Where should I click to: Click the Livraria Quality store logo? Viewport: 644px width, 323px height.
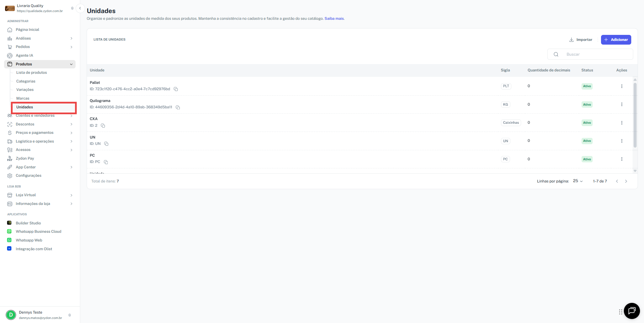pos(10,8)
